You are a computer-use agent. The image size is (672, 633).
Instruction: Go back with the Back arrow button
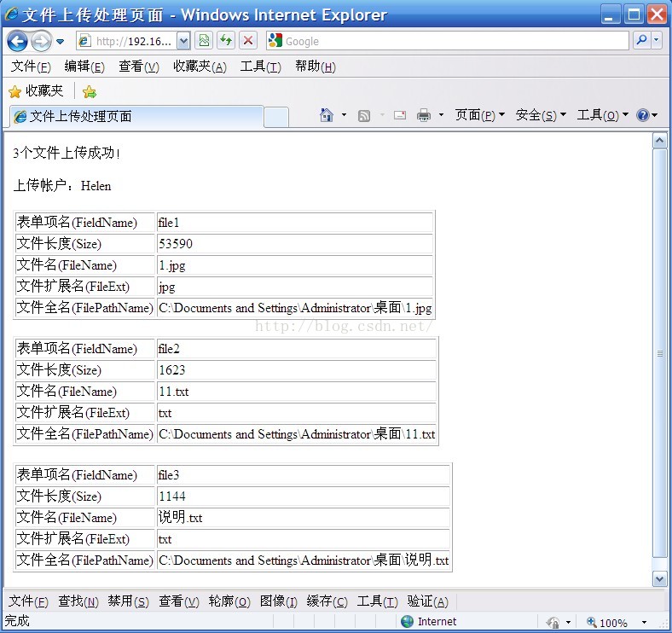(x=18, y=42)
